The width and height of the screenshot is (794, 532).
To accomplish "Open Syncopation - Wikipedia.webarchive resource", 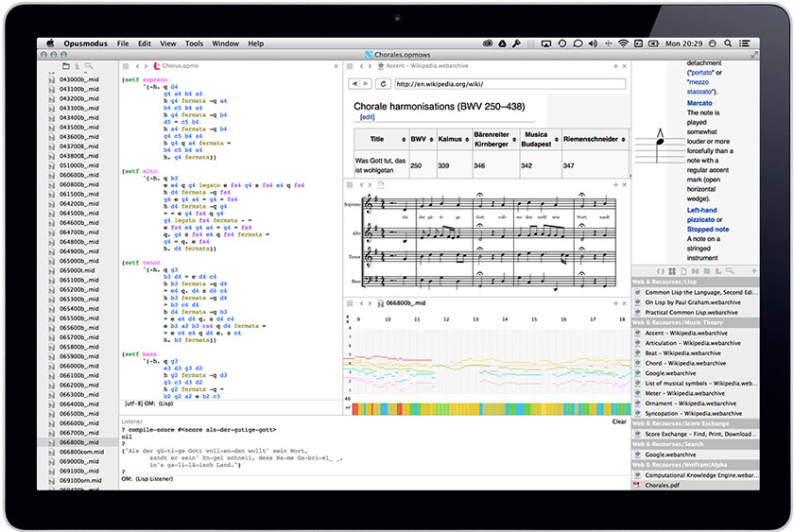I will [x=695, y=414].
